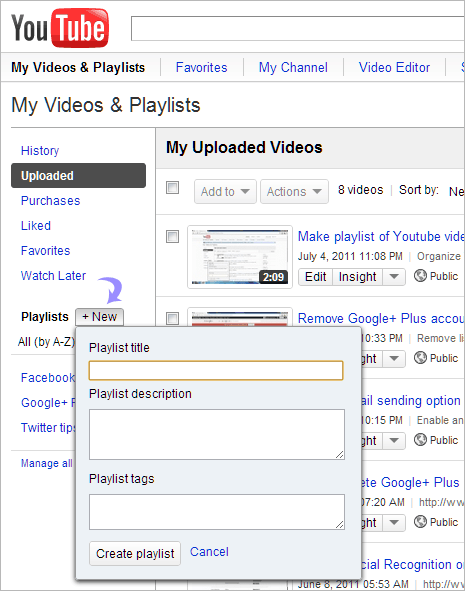Click the YouTube search box
This screenshot has height=591, width=465.
[x=298, y=28]
